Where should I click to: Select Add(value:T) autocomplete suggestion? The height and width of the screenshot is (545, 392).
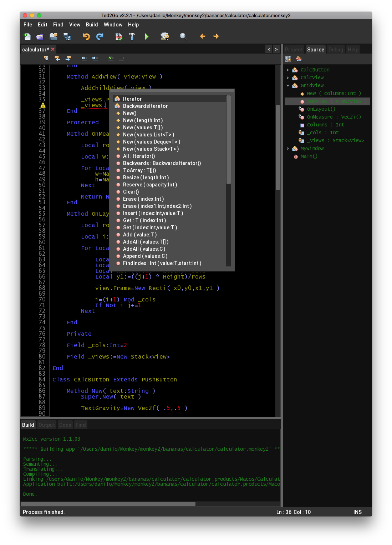pos(139,235)
